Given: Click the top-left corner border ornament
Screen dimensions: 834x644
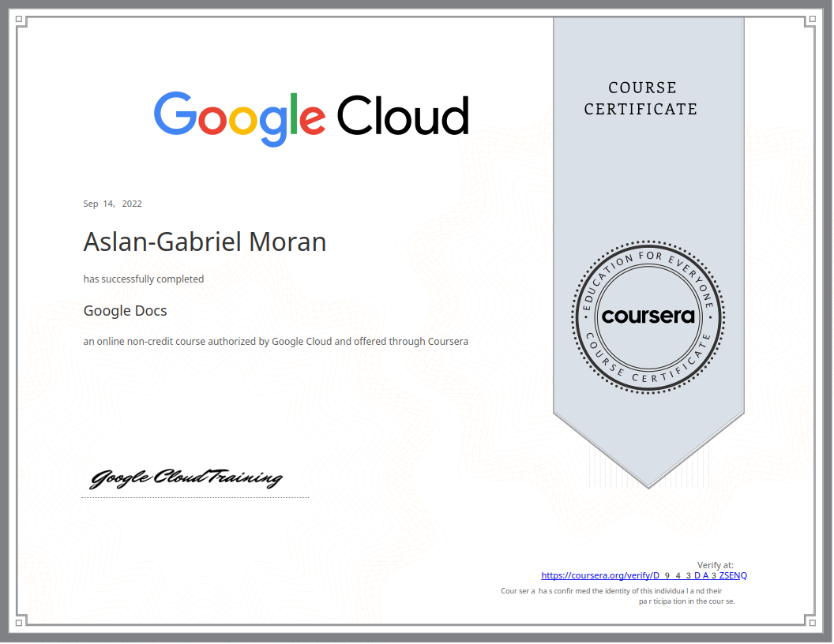Looking at the screenshot, I should pyautogui.click(x=20, y=20).
